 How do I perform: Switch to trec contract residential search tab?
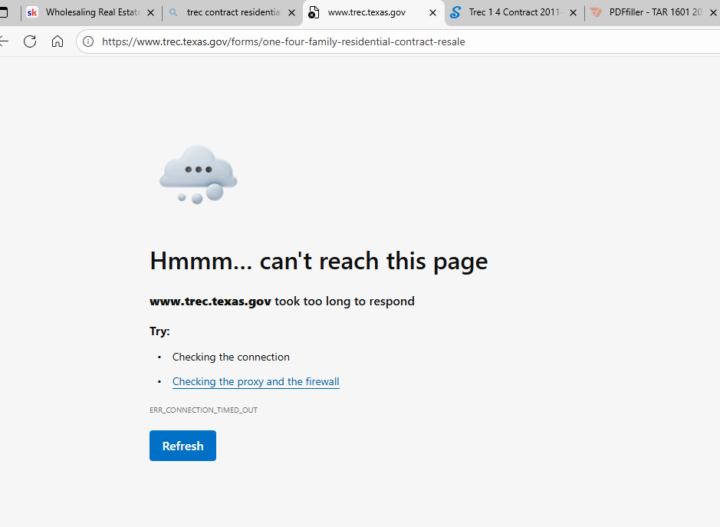[x=232, y=13]
